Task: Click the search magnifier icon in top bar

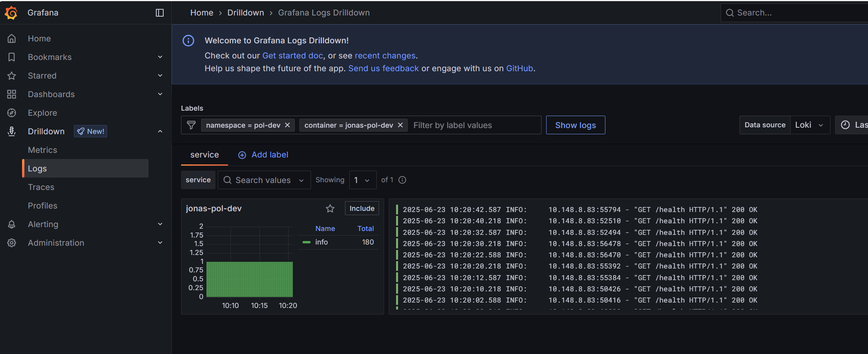Action: (730, 13)
